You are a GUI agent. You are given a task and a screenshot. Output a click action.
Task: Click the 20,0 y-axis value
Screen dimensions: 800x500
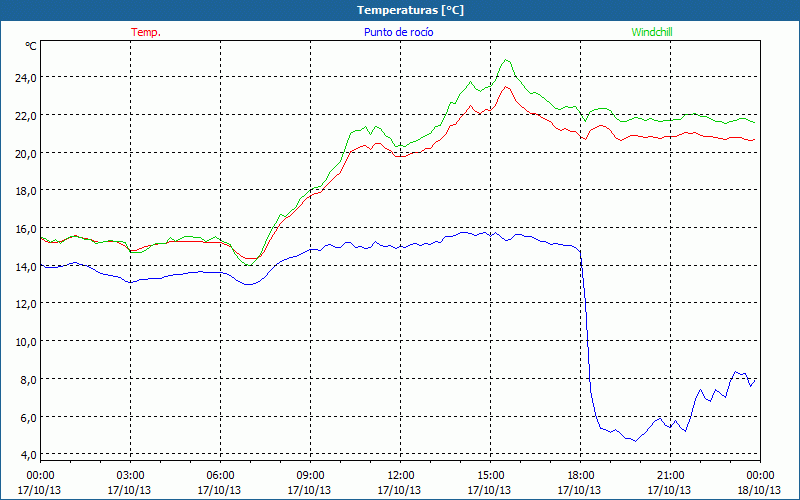pos(26,154)
